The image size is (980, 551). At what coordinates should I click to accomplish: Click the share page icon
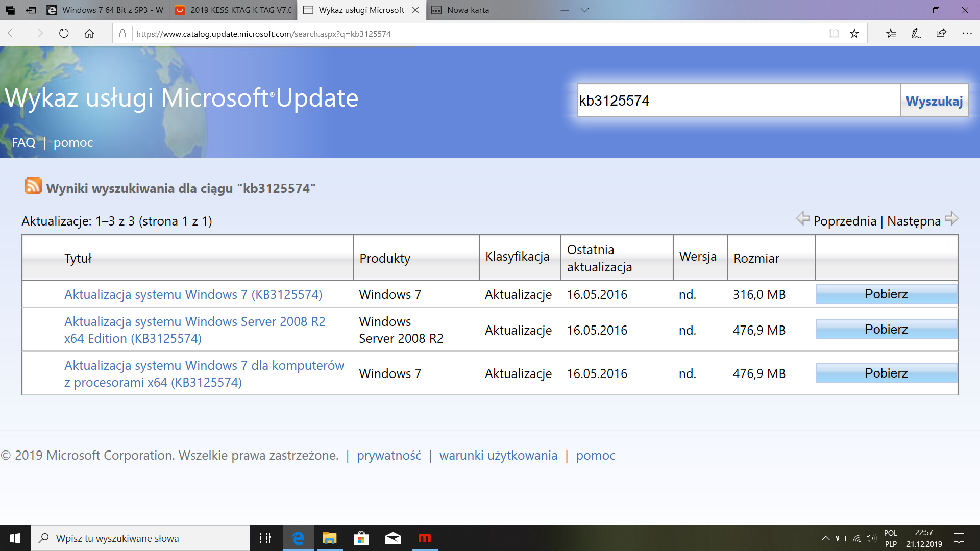[x=941, y=34]
